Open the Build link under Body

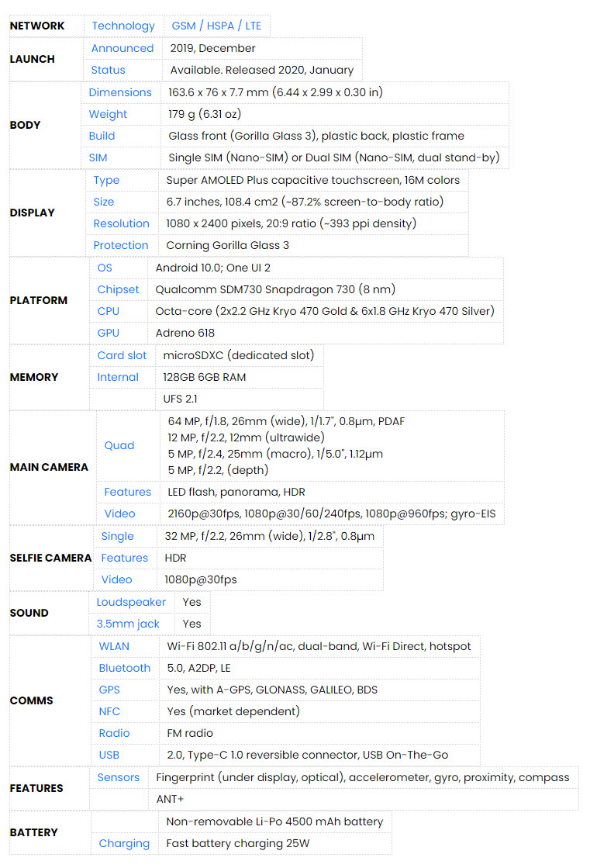click(102, 136)
